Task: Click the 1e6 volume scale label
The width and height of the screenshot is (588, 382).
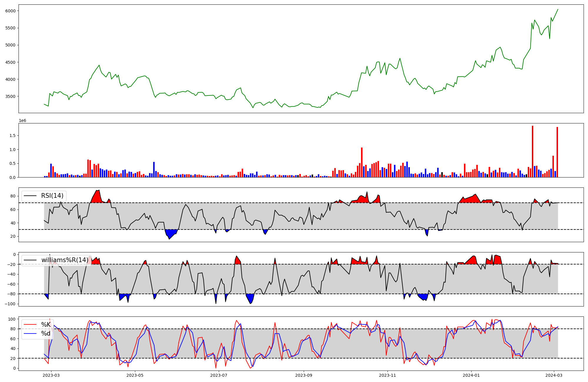Action: coord(23,120)
